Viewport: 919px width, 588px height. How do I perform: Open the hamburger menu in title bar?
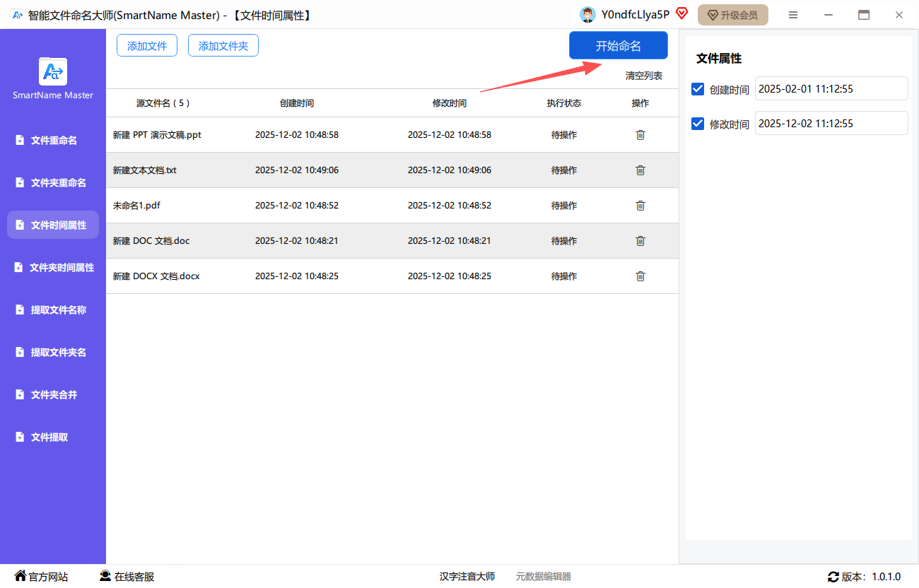pos(793,15)
